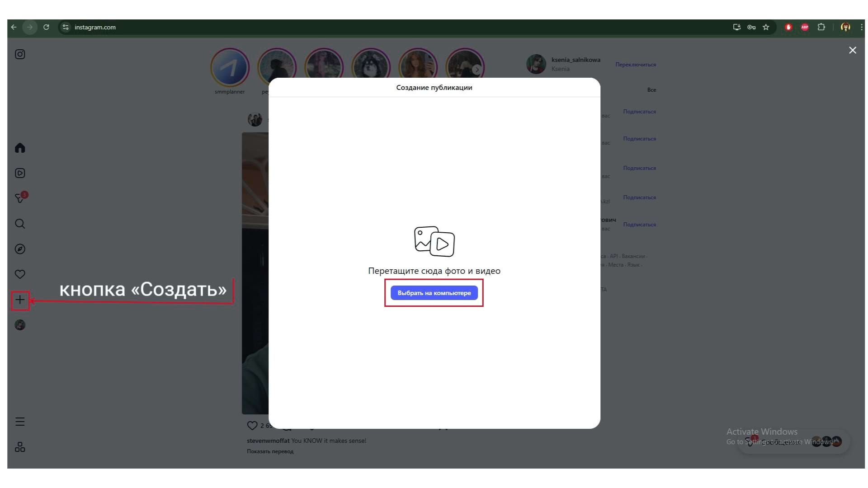Bookmark page with star icon
The width and height of the screenshot is (868, 488).
[x=766, y=27]
